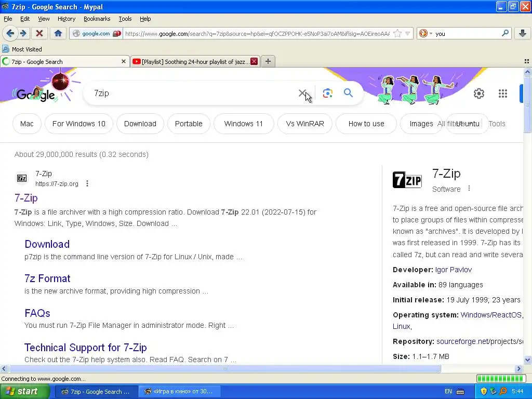Open a new tab with plus button

(x=268, y=61)
